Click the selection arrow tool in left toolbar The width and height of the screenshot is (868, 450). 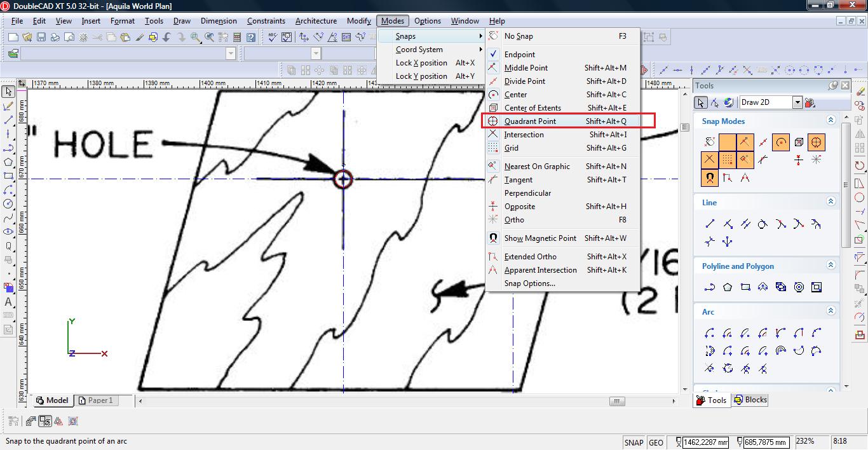tap(8, 92)
